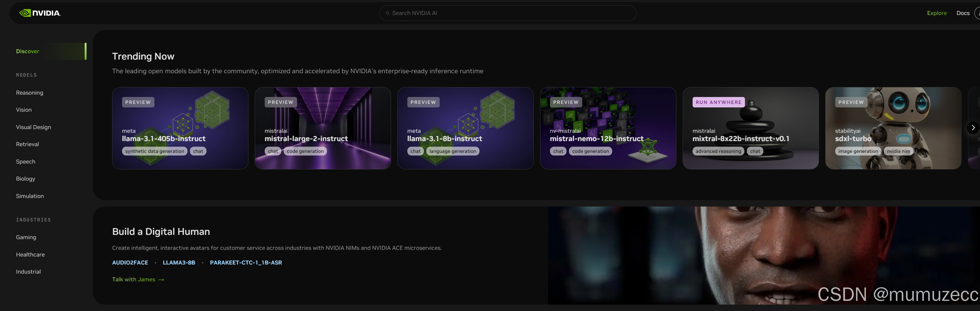The height and width of the screenshot is (311, 980).
Task: Click the 'code generation' tag on mistral-nemo card
Action: [590, 151]
